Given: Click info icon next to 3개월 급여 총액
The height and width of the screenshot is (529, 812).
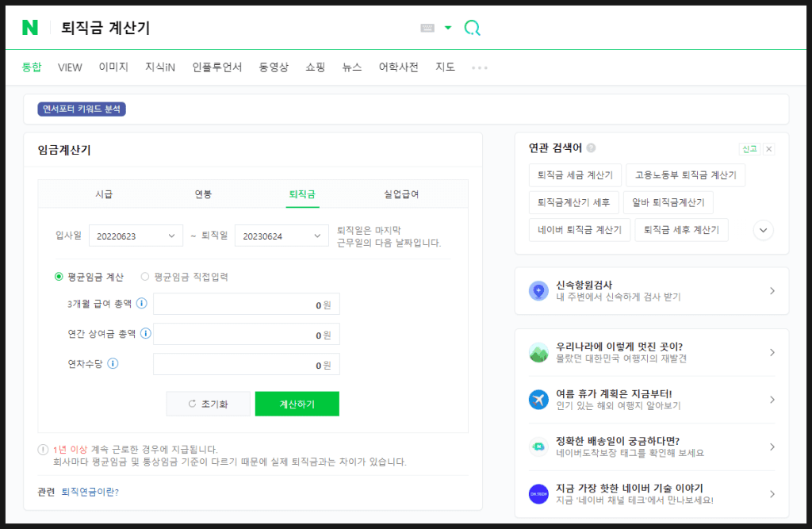Looking at the screenshot, I should [x=142, y=303].
